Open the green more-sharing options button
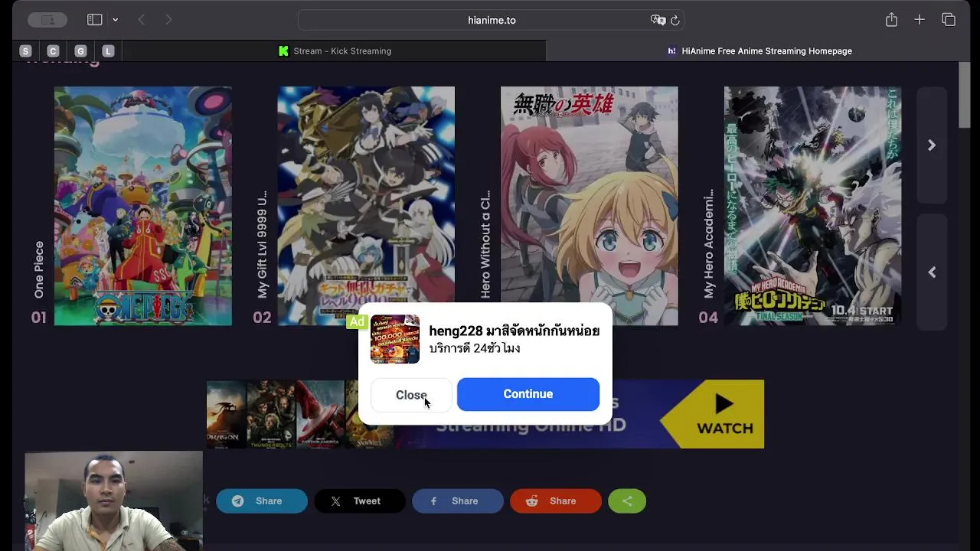Image resolution: width=980 pixels, height=551 pixels. (627, 501)
